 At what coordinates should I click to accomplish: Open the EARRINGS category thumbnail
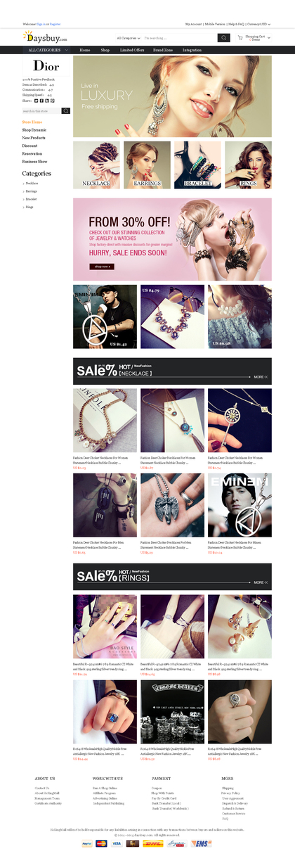pos(147,165)
